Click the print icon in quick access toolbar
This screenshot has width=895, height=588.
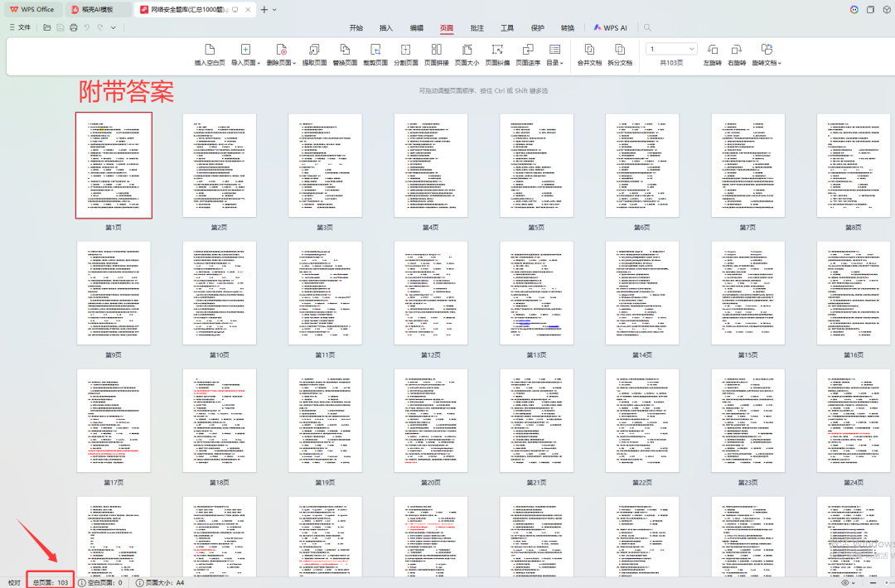74,27
